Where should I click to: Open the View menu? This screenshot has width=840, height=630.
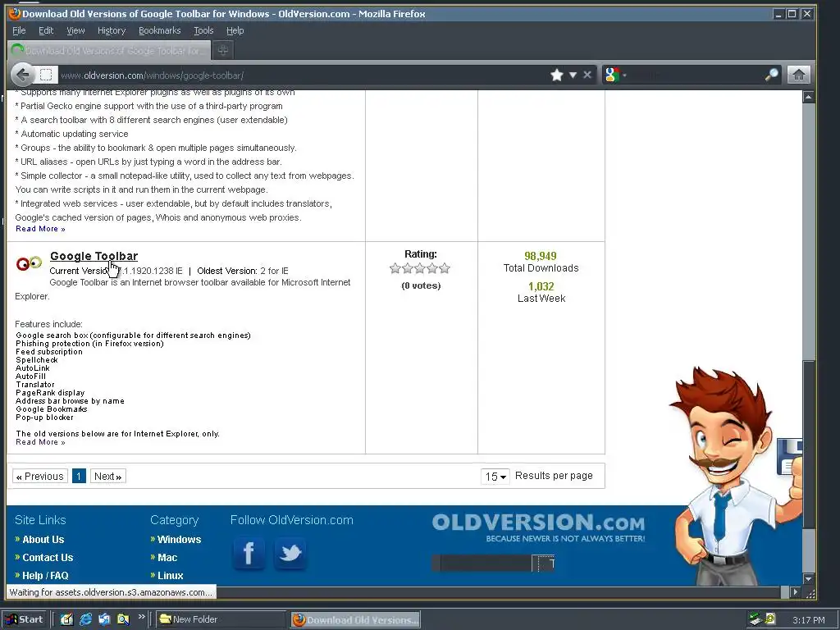75,30
